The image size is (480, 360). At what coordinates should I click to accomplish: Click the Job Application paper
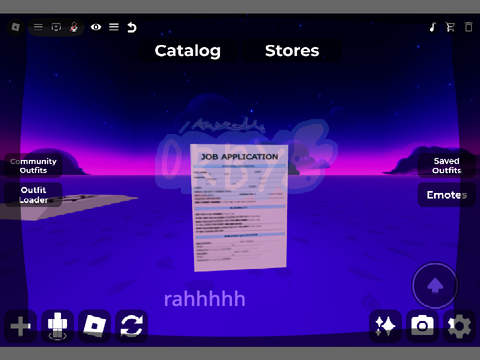tap(239, 207)
